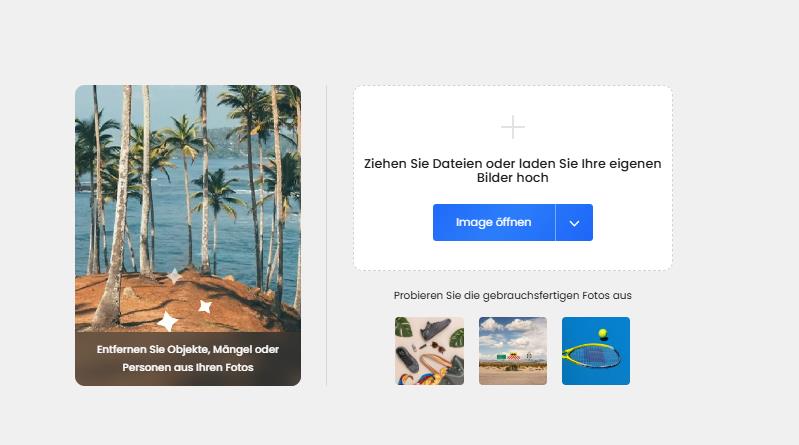Image resolution: width=799 pixels, height=445 pixels.
Task: Click caption "Entfernen Sie Objekte, Mängel oder Personen"
Action: [x=188, y=358]
